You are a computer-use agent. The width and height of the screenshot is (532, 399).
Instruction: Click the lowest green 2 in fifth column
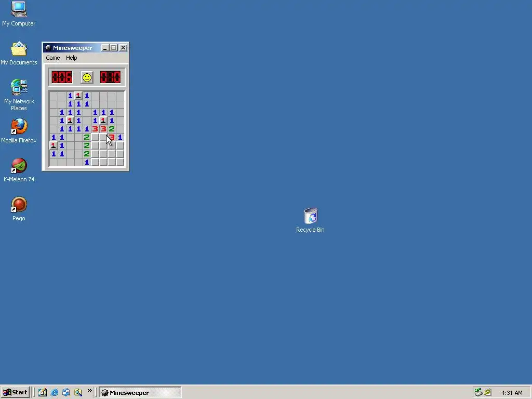point(87,154)
